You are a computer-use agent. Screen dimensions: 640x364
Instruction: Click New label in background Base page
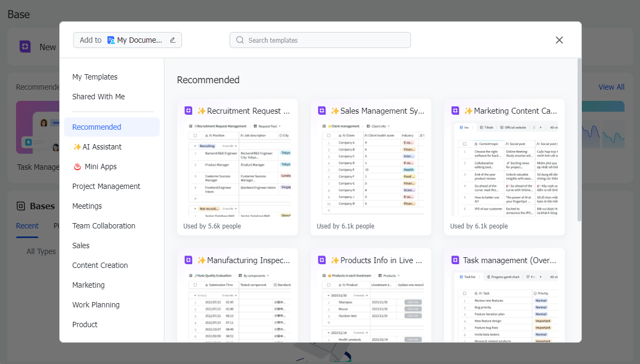click(x=48, y=48)
